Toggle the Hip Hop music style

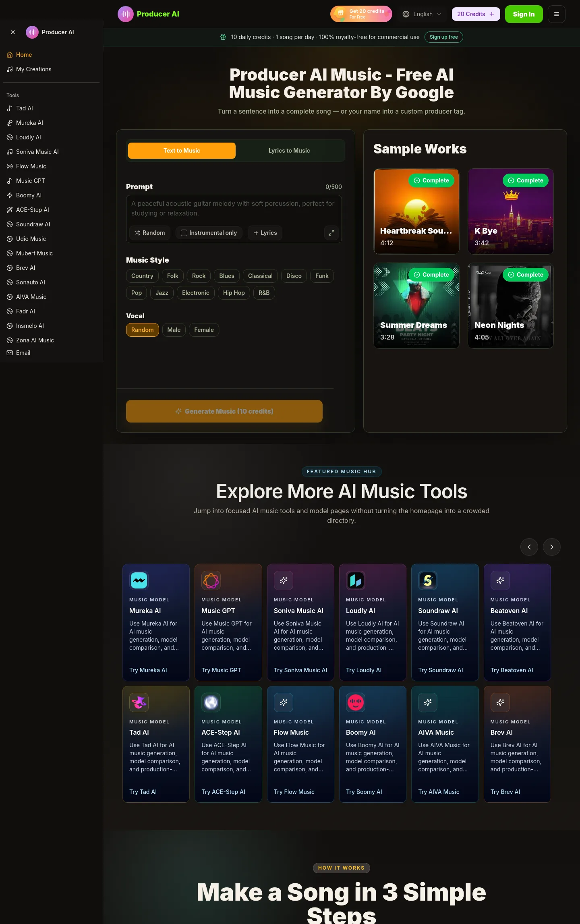[x=234, y=293]
